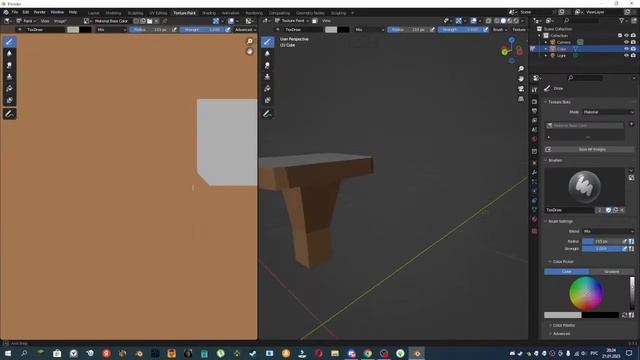Open Edit menu
Screen dimensions: 640x360
(x=26, y=12)
